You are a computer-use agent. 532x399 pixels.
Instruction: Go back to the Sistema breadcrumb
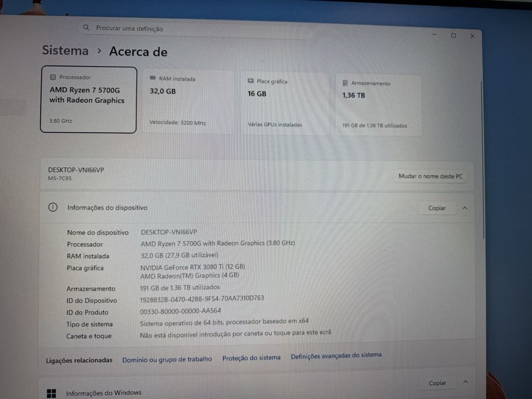[x=65, y=50]
